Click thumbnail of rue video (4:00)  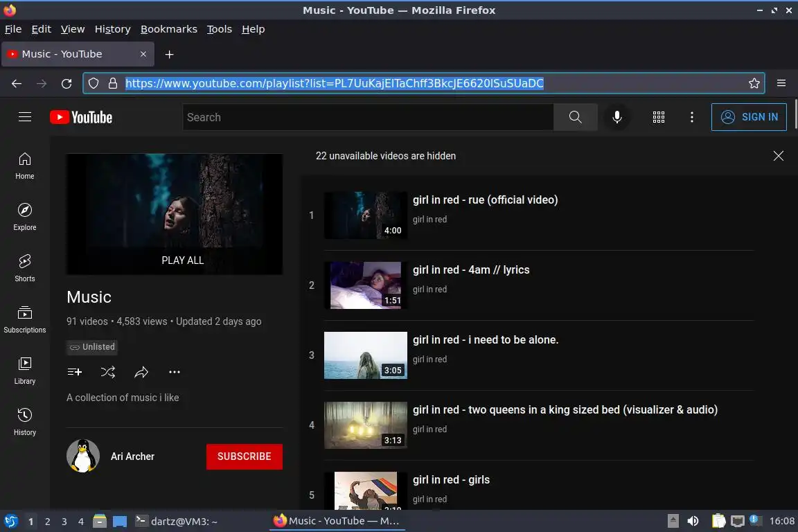point(366,215)
